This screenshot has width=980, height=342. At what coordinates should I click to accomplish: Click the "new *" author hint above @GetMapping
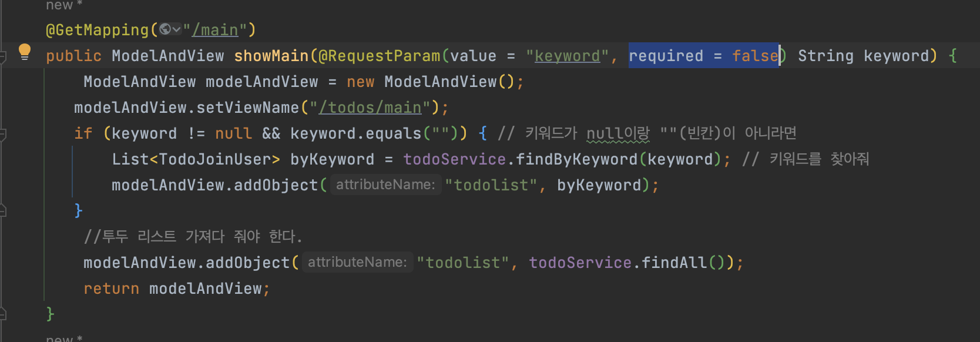click(x=64, y=5)
